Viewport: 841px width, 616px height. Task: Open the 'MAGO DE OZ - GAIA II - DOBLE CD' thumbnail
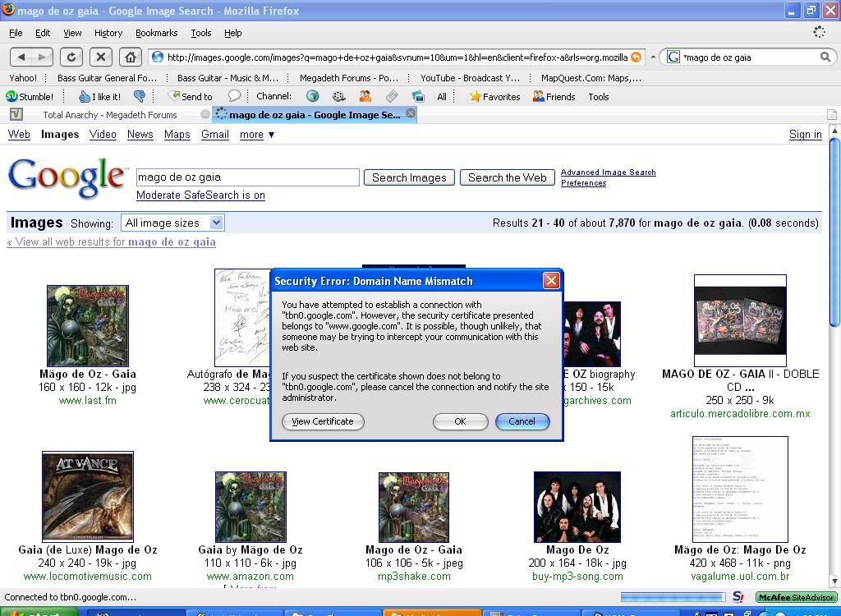point(740,321)
